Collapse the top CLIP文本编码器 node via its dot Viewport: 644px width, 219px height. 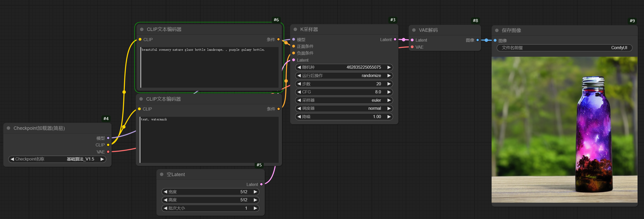[142, 29]
